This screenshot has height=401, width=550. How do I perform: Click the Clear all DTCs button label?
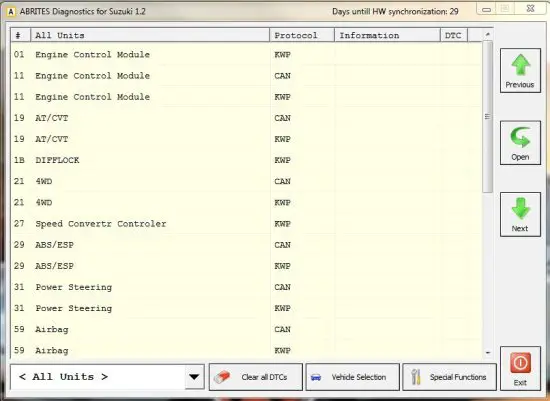[x=264, y=377]
